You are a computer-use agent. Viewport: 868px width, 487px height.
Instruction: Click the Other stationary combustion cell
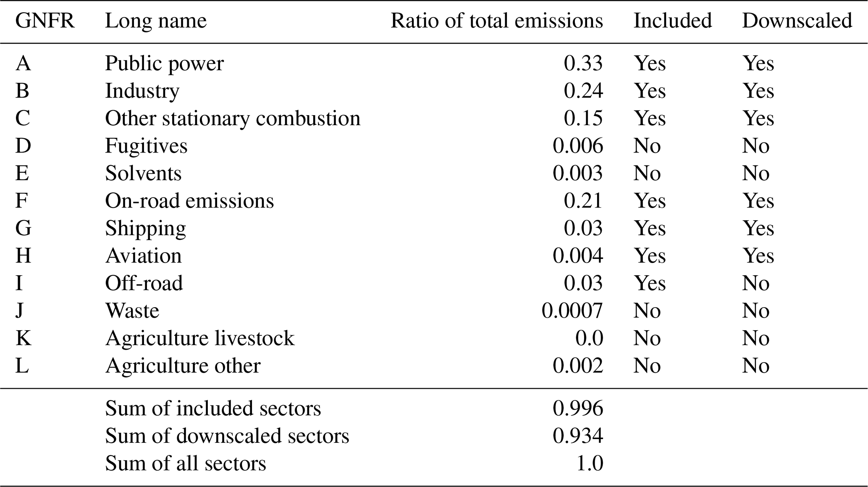click(233, 118)
